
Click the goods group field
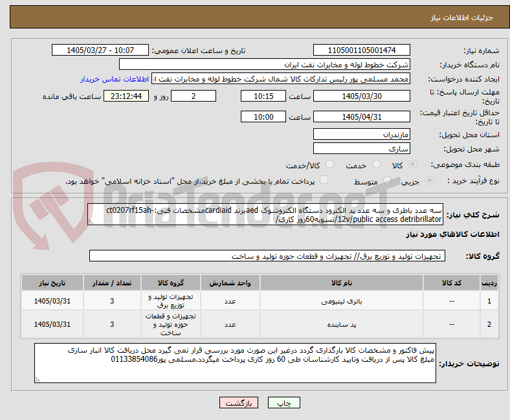point(267,256)
